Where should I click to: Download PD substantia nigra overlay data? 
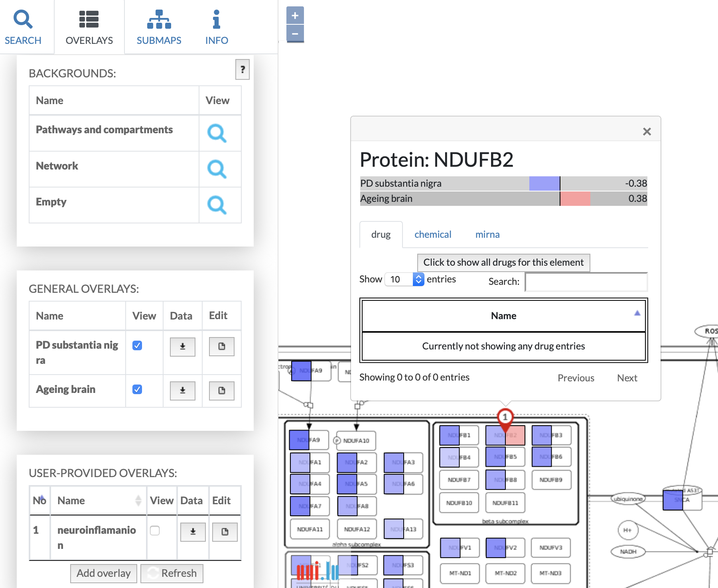click(x=182, y=347)
